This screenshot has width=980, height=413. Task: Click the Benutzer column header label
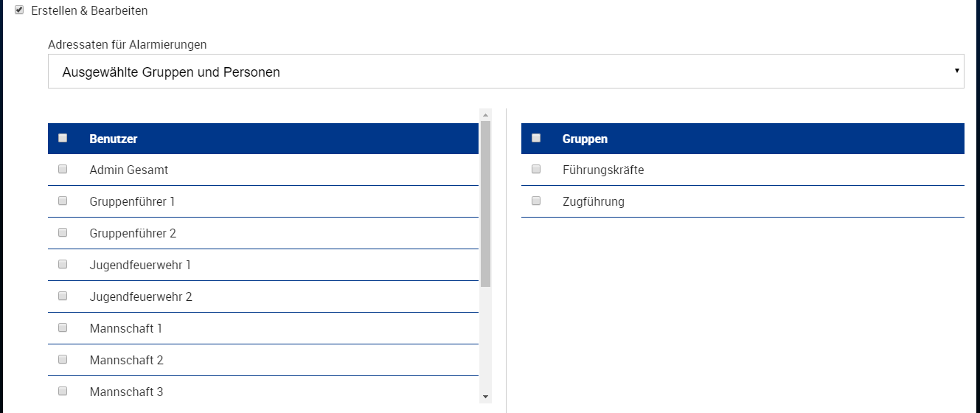coord(114,139)
